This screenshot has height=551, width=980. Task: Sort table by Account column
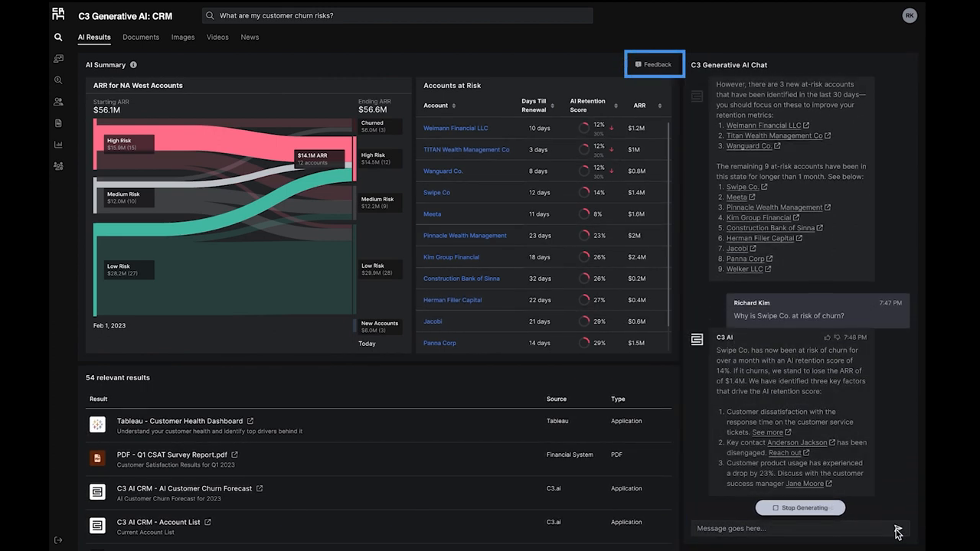453,106
